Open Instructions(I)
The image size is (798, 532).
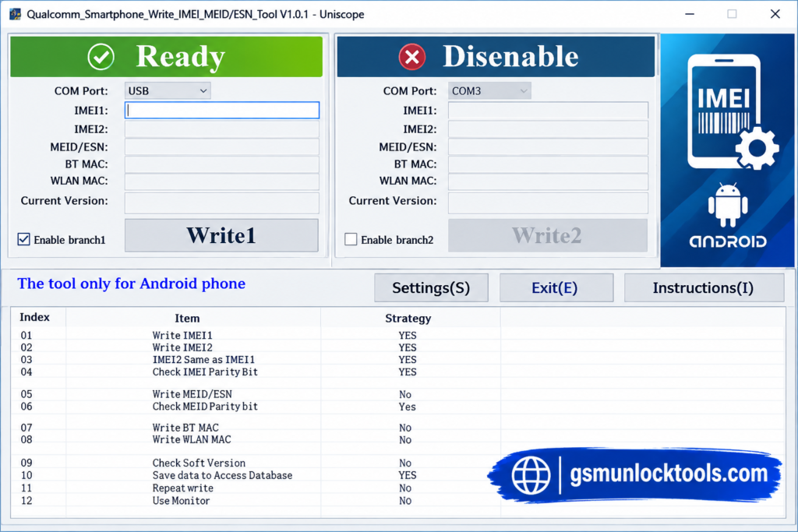coord(704,288)
